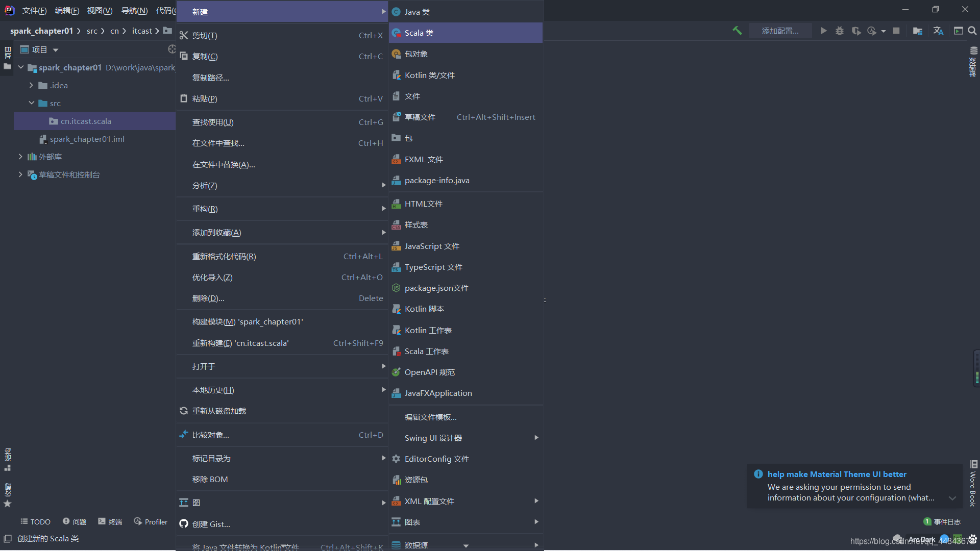Choose Kotlin 类/文件 entry
The height and width of the screenshot is (551, 980).
tap(465, 75)
